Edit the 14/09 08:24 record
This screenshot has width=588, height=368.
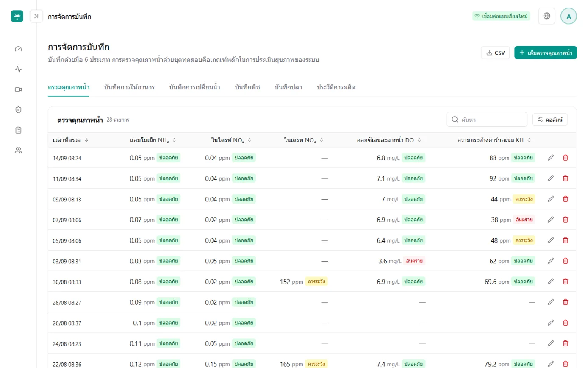[551, 158]
